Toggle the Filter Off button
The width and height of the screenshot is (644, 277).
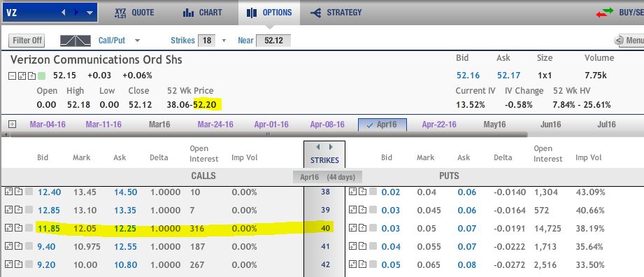pyautogui.click(x=27, y=41)
